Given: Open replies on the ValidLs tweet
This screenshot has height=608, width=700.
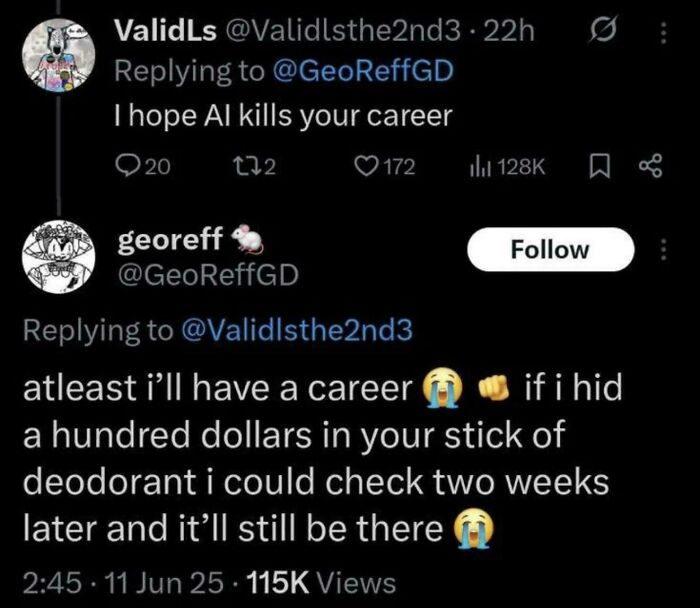Looking at the screenshot, I should pos(143,167).
